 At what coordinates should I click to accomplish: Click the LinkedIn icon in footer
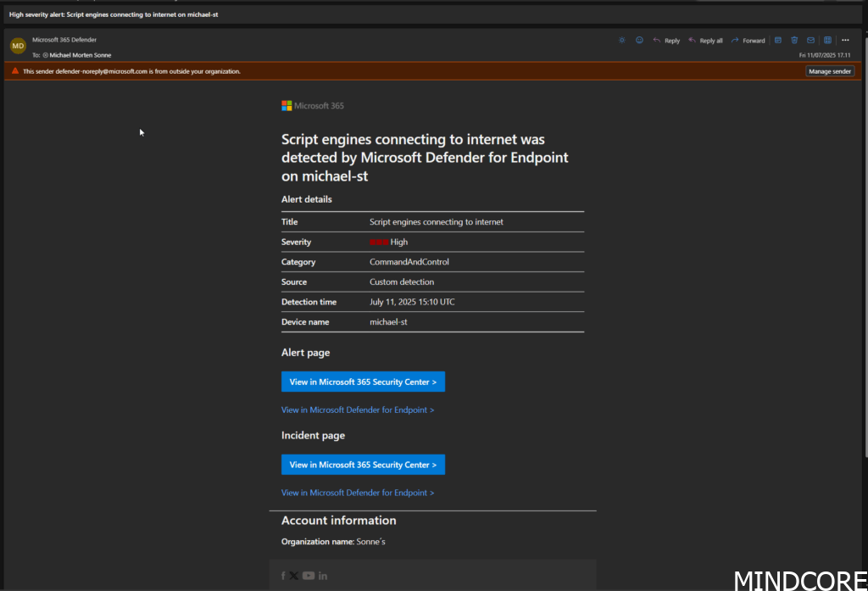pos(323,576)
